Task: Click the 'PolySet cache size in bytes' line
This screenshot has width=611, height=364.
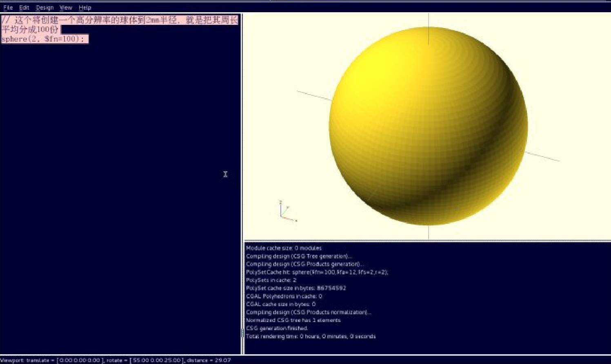Action: pyautogui.click(x=296, y=288)
